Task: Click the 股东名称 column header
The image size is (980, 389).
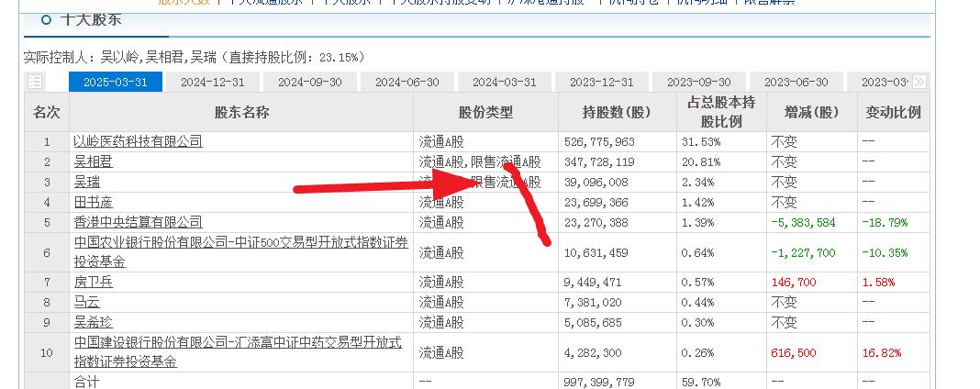Action: pyautogui.click(x=242, y=113)
